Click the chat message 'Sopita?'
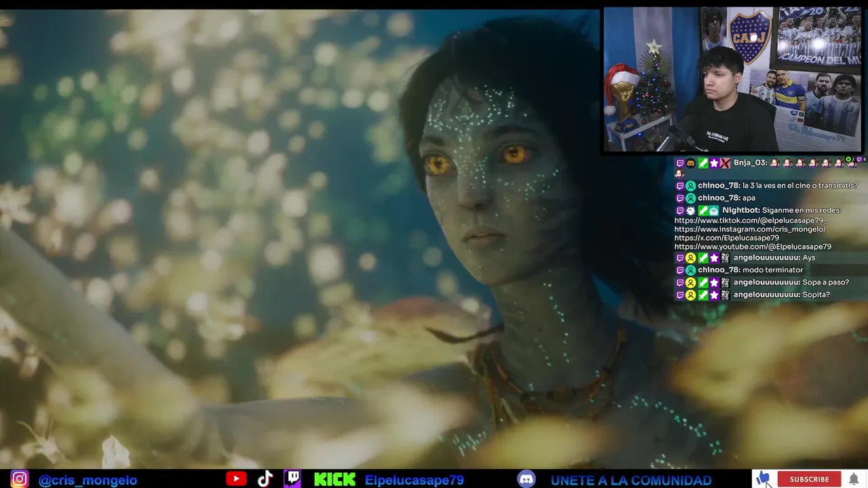 click(x=816, y=294)
